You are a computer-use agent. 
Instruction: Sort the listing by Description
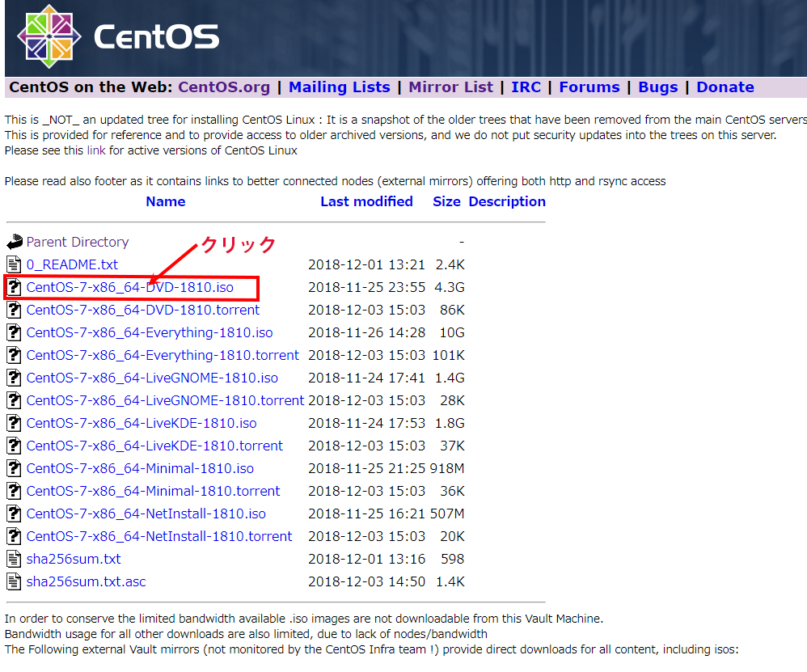tap(507, 201)
